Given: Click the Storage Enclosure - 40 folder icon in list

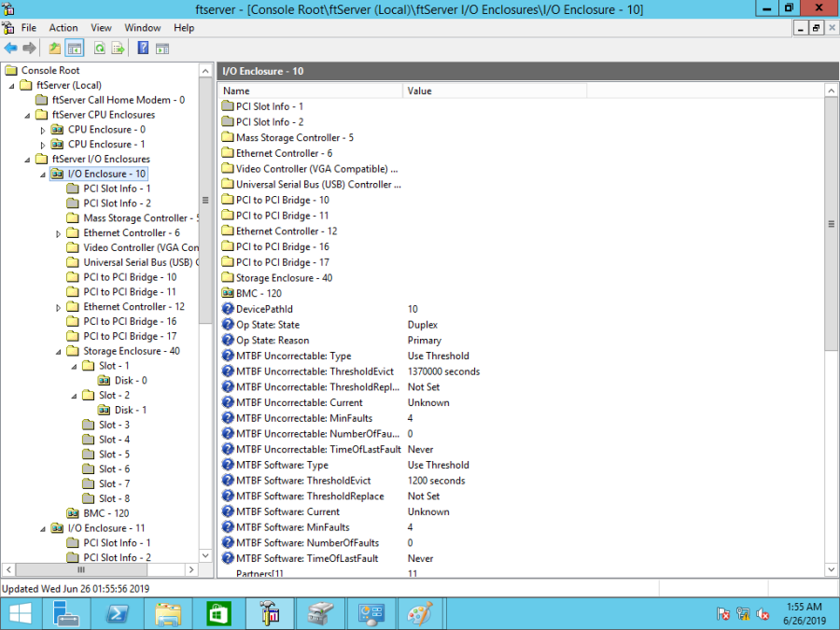Looking at the screenshot, I should pos(228,277).
